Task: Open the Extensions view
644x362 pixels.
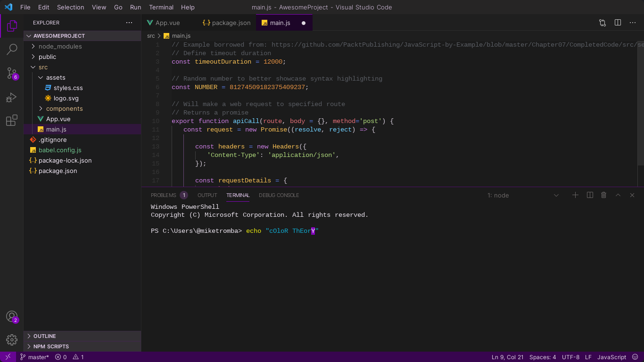Action: click(12, 121)
